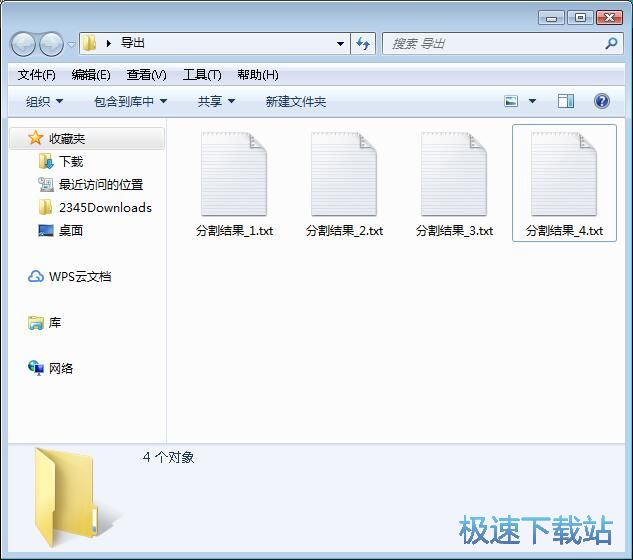Viewport: 633px width, 560px height.
Task: Refresh the 导出 folder view
Action: tap(363, 43)
